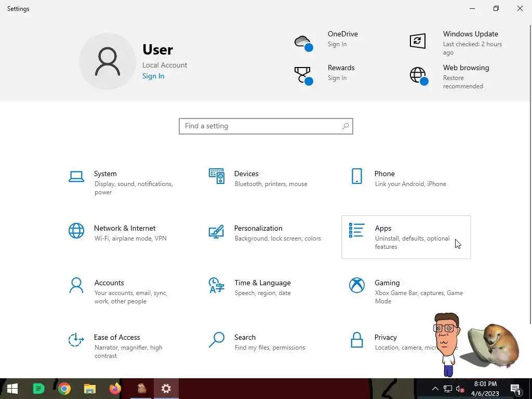Open File Explorer from the taskbar
The image size is (532, 399).
(89, 389)
